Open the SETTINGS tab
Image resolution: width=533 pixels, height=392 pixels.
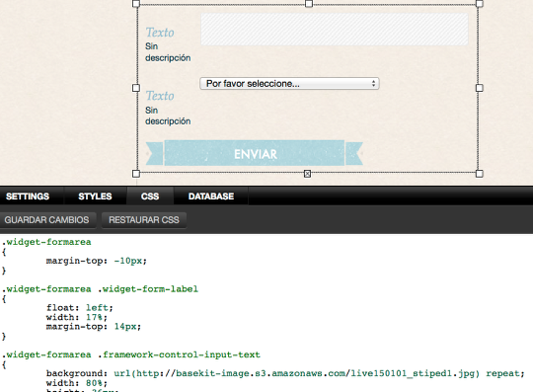pyautogui.click(x=28, y=196)
